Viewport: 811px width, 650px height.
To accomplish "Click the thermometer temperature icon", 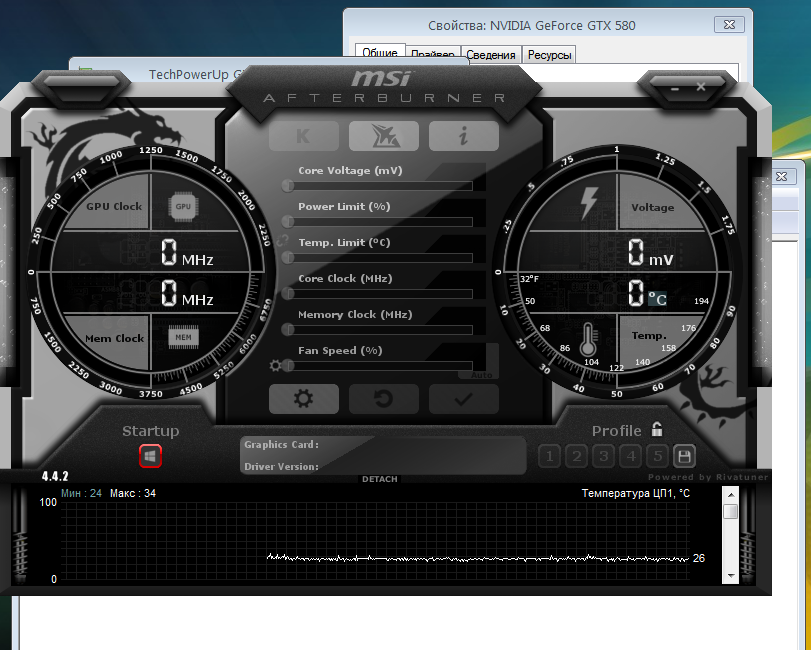I will (589, 340).
